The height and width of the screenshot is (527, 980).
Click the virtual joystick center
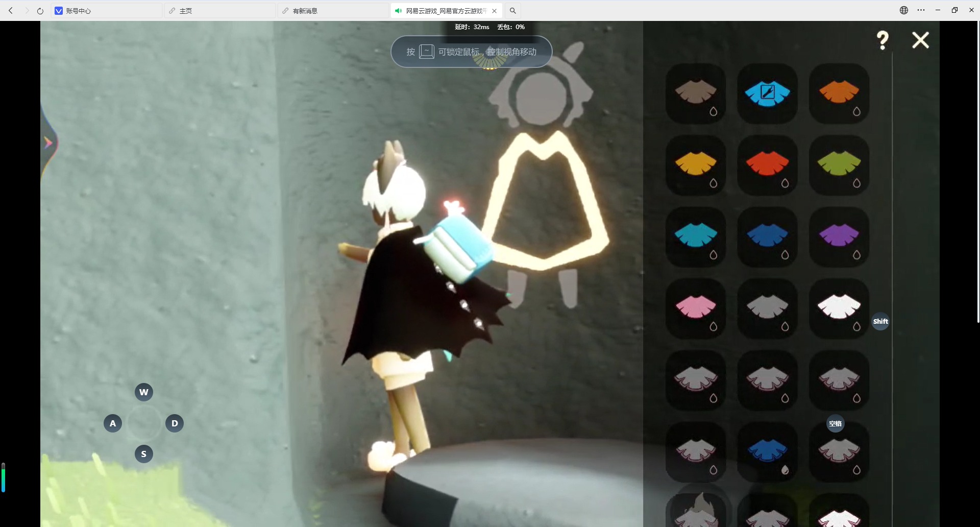(x=144, y=423)
